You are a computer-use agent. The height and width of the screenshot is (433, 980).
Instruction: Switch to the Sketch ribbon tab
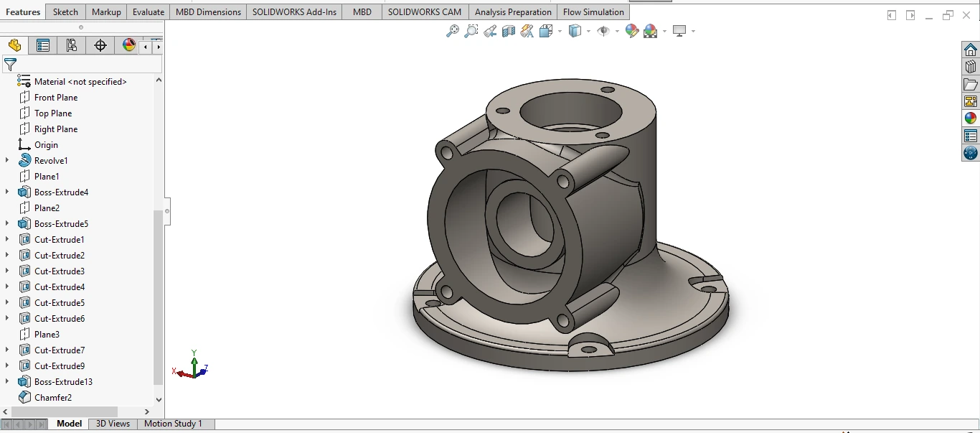[x=65, y=12]
